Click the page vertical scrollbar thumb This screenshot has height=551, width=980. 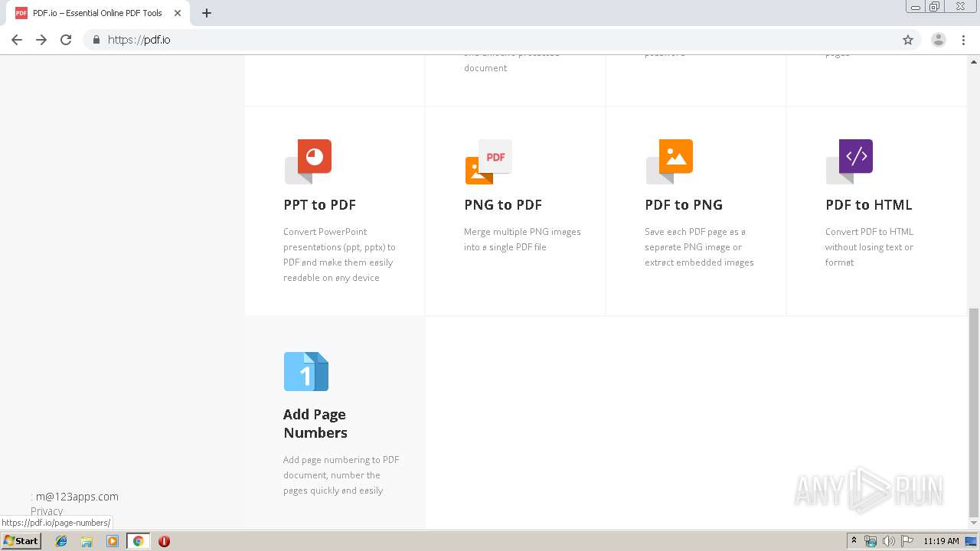point(973,412)
